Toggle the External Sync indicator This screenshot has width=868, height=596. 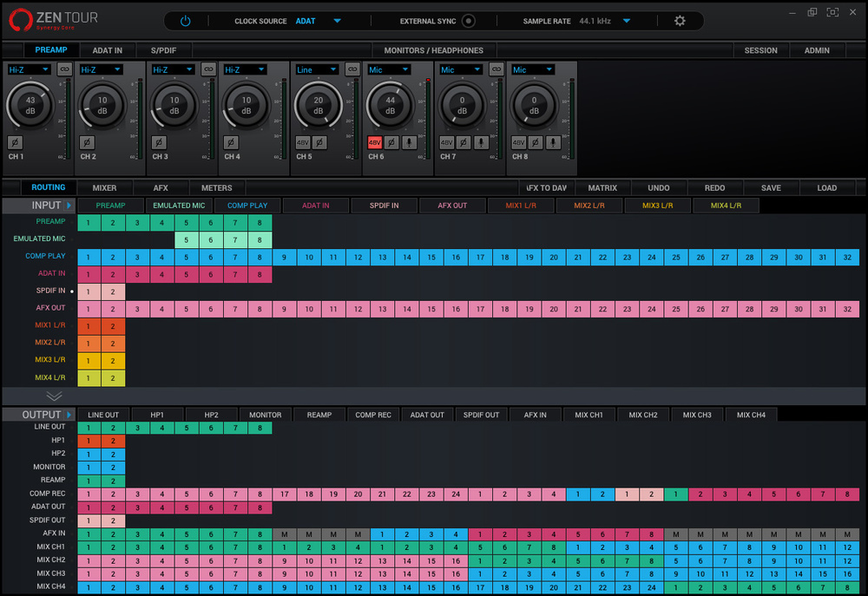click(x=469, y=21)
